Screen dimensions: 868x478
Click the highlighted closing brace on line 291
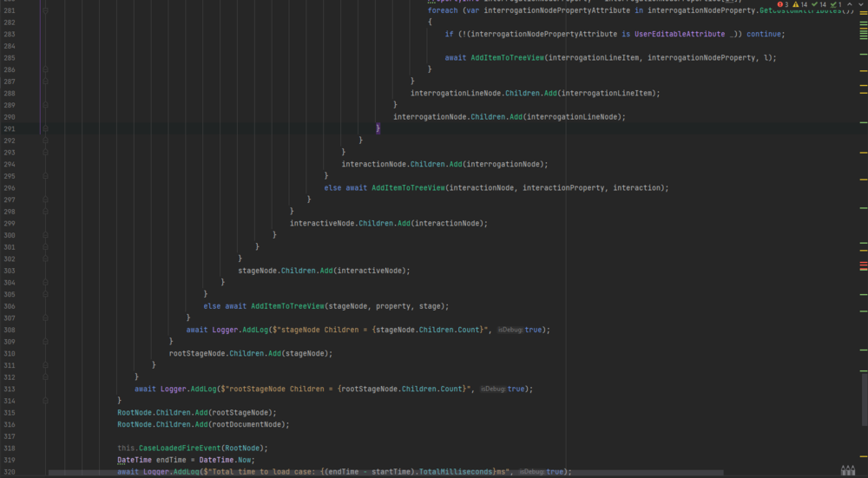click(x=378, y=129)
